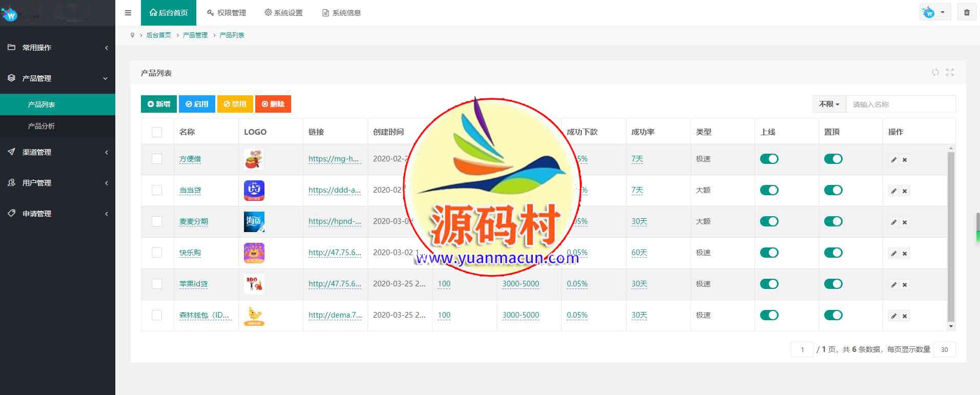Expand 用户管理 sidebar menu
The height and width of the screenshot is (395, 980).
57,183
